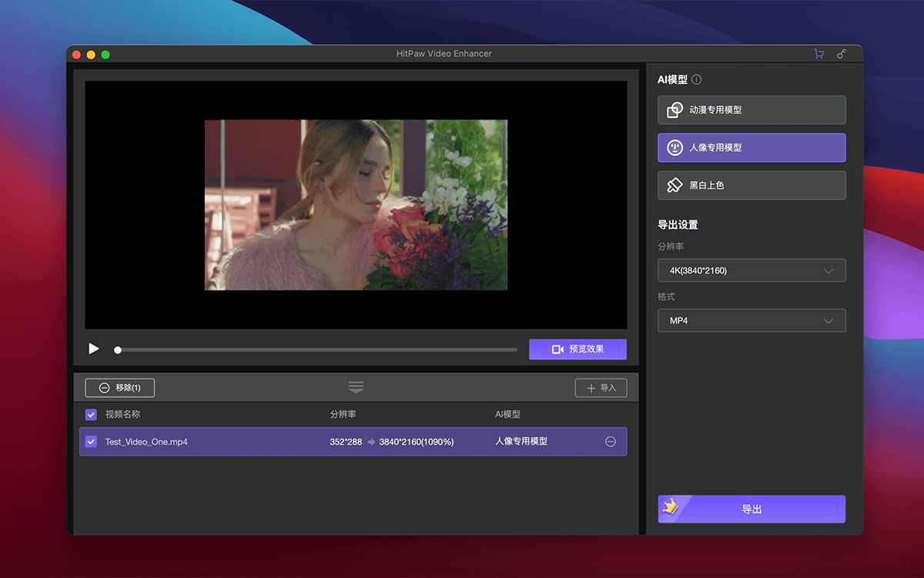Play the video preview

[x=94, y=349]
